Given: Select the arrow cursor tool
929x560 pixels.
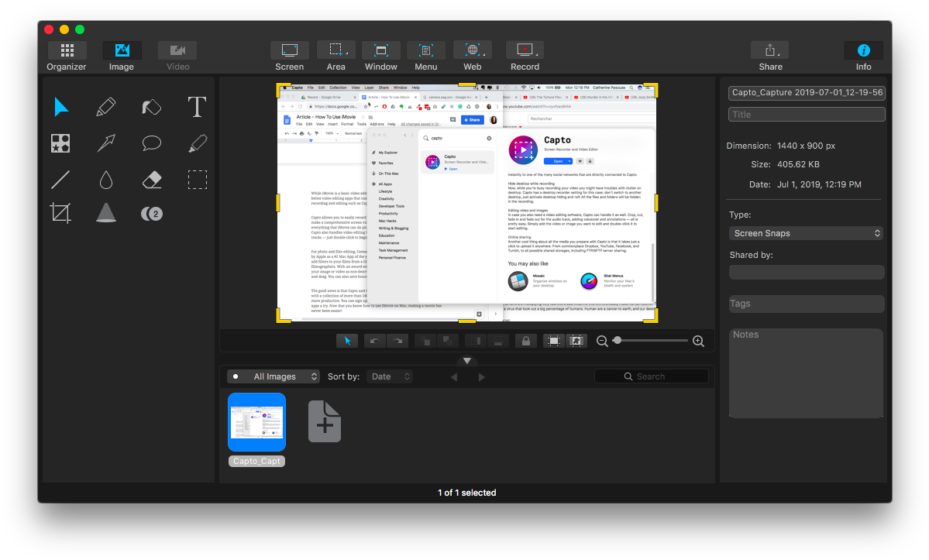Looking at the screenshot, I should [61, 107].
